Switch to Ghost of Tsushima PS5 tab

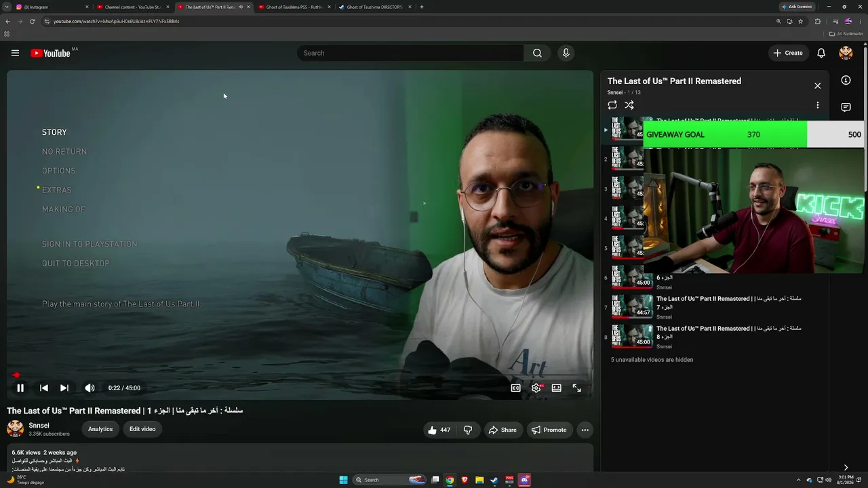[x=295, y=7]
